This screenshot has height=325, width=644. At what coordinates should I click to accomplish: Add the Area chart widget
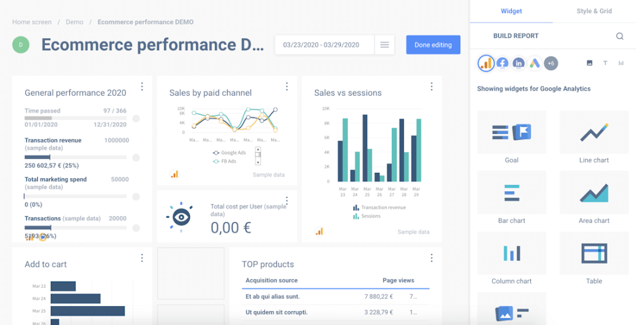coord(594,198)
